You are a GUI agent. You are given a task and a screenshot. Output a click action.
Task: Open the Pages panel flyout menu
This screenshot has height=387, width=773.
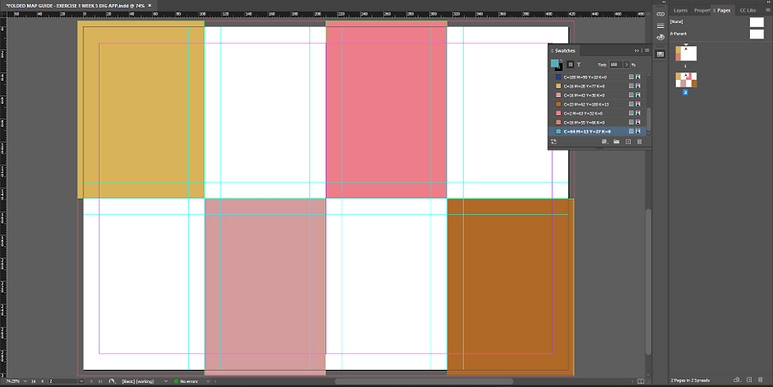[x=767, y=10]
